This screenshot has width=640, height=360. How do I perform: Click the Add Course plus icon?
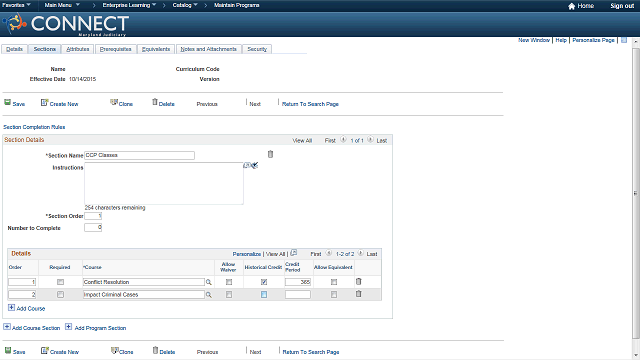coord(11,308)
